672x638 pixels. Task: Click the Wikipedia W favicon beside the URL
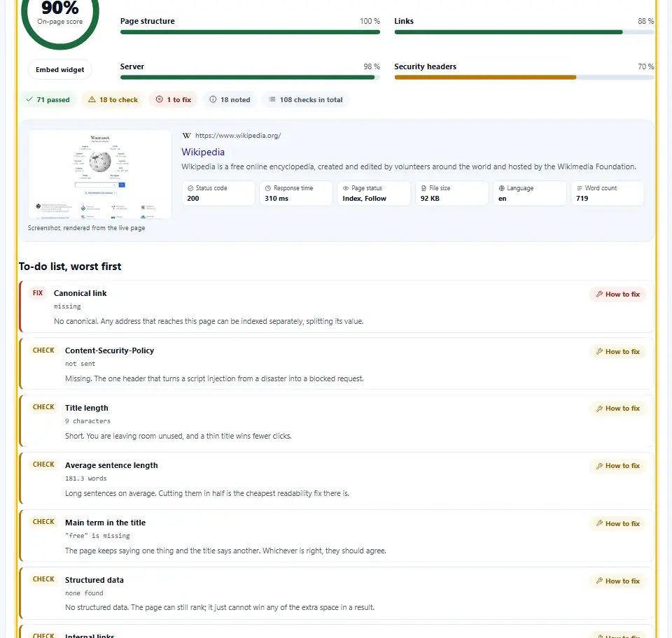click(186, 136)
